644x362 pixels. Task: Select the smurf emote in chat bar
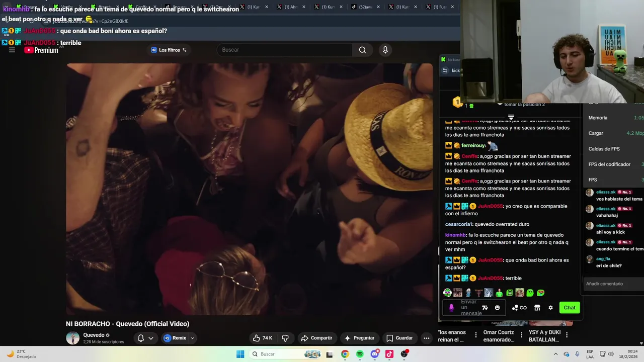pos(468,293)
